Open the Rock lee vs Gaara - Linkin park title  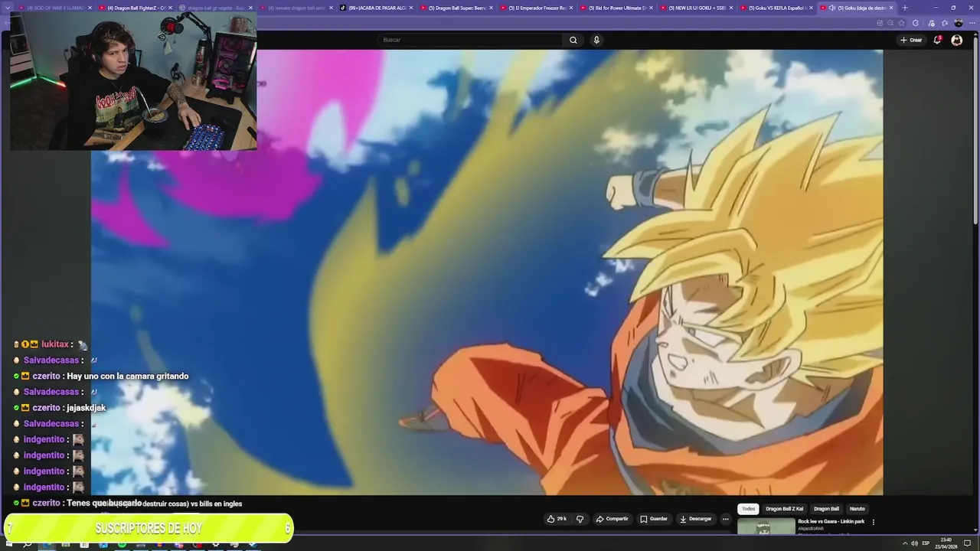coord(831,522)
